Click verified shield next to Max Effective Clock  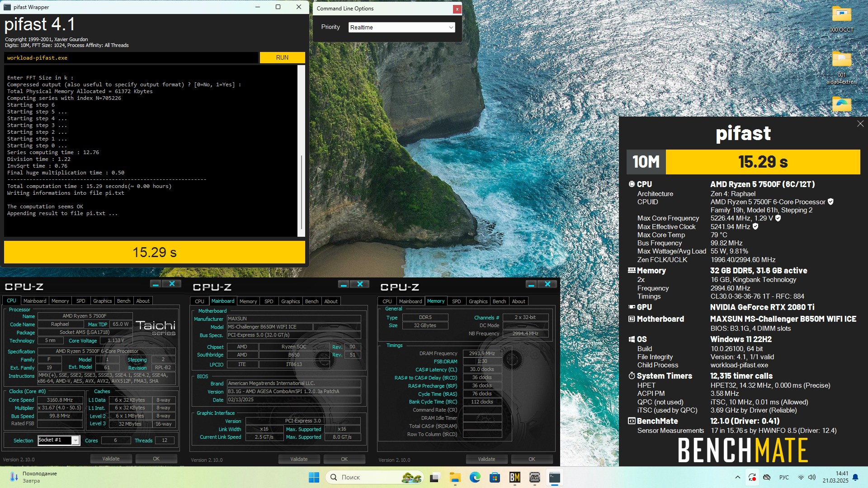pyautogui.click(x=755, y=227)
